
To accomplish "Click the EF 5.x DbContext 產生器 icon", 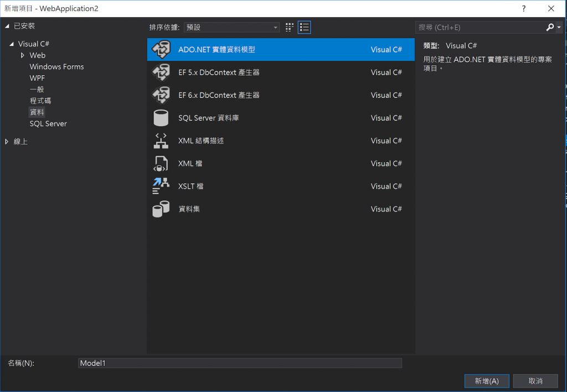I will (x=161, y=73).
